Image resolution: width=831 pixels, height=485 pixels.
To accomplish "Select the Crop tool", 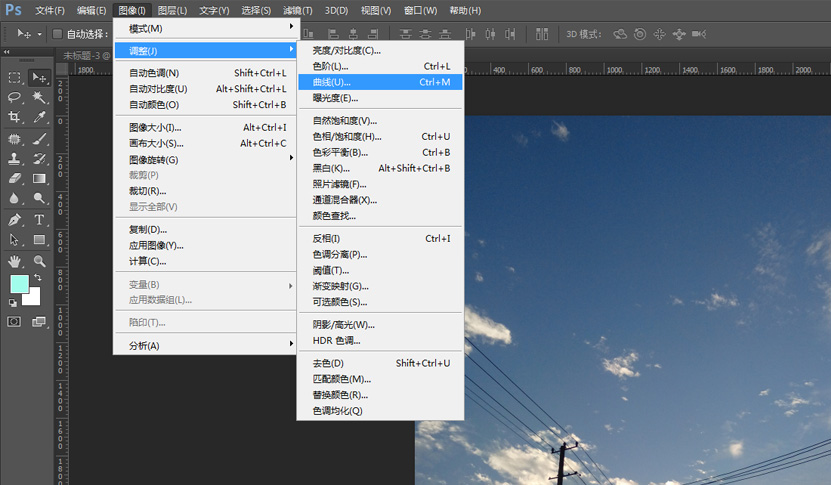I will (15, 117).
